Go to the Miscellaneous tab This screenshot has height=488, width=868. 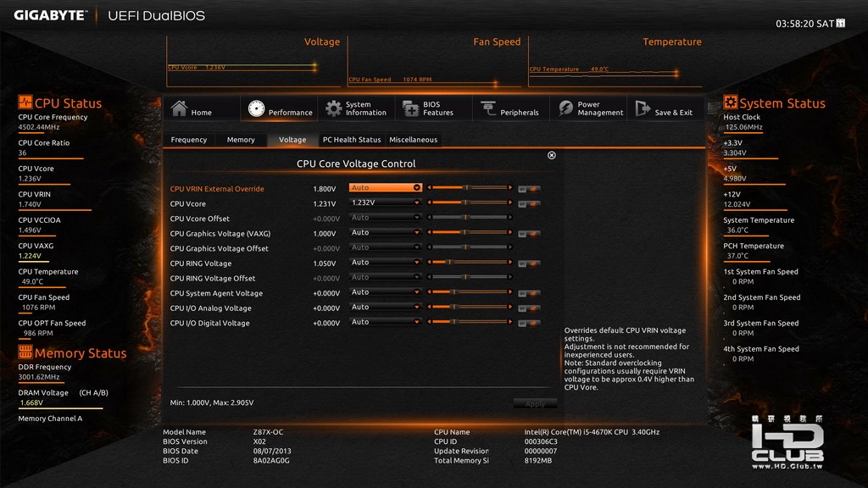tap(413, 140)
